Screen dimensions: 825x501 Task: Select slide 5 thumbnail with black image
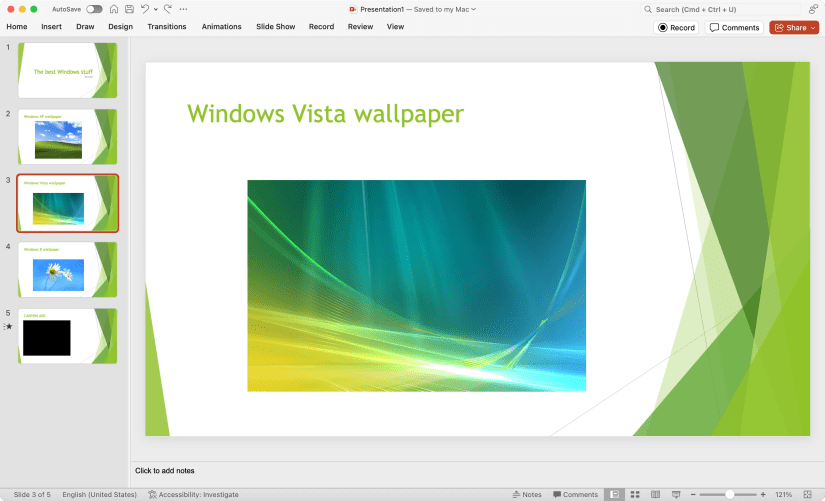(67, 336)
